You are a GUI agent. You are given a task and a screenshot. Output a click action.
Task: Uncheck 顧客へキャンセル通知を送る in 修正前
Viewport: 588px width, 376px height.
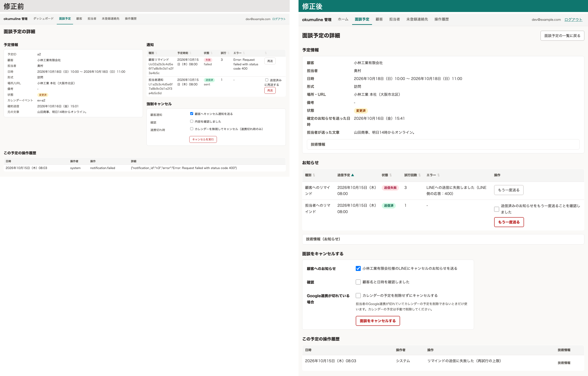[x=192, y=113]
